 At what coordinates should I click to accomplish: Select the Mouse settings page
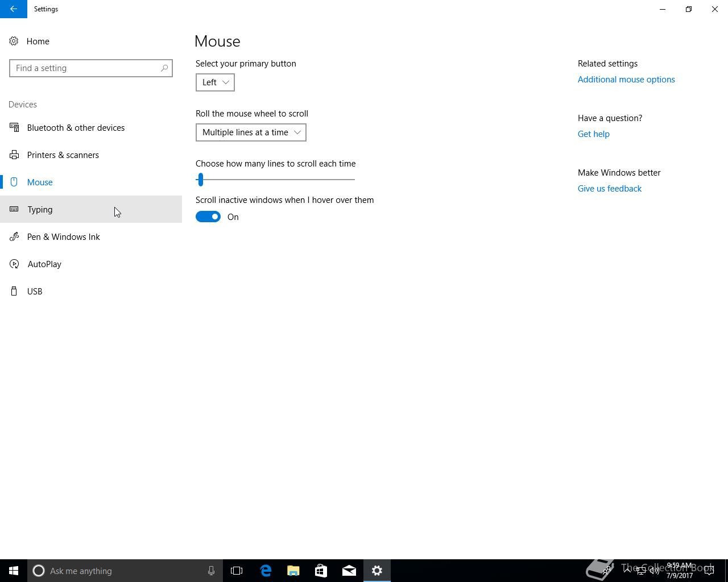(x=91, y=182)
